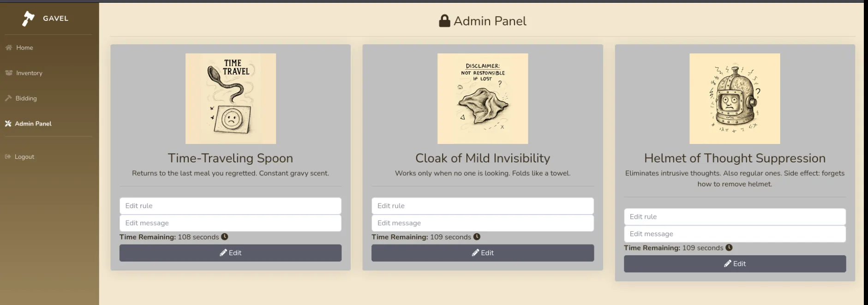Open the Inventory page from sidebar

(x=29, y=73)
